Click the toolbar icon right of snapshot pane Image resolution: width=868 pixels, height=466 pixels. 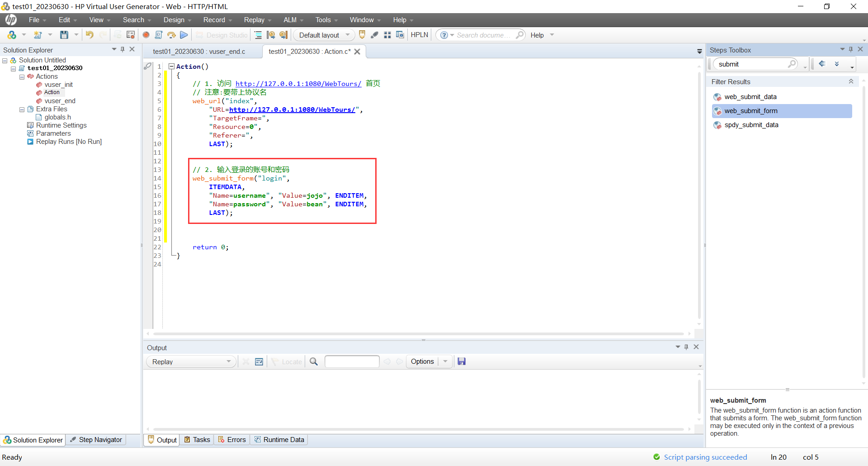click(x=283, y=35)
